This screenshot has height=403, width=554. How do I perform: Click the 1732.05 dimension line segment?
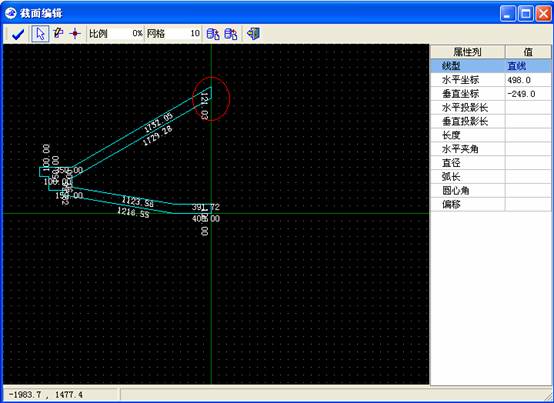(x=141, y=128)
